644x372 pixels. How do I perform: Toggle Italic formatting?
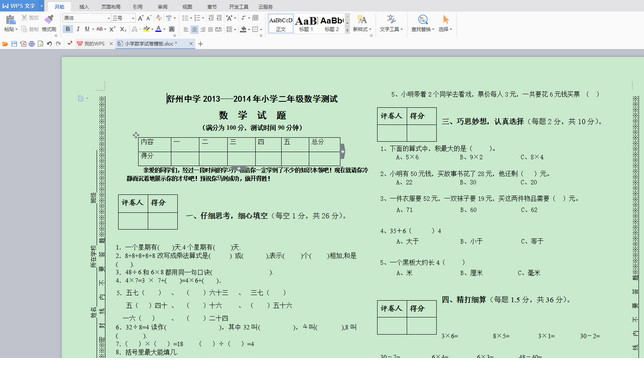78,29
